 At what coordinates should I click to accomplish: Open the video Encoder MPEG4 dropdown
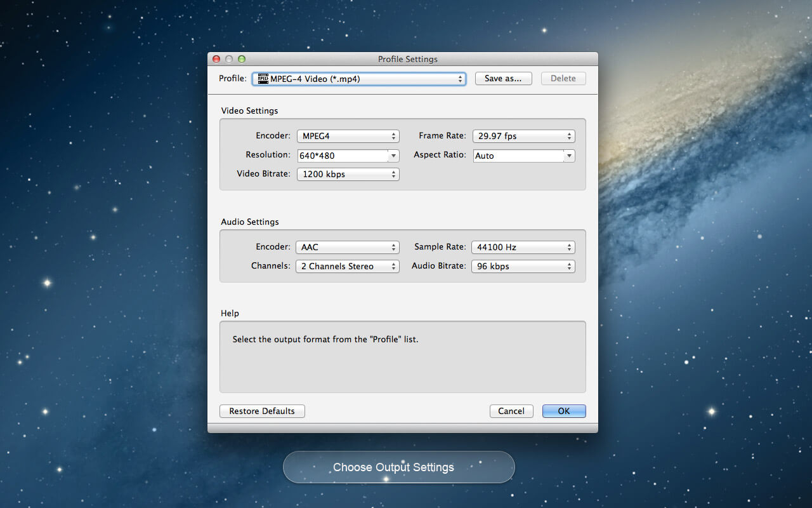click(x=348, y=136)
